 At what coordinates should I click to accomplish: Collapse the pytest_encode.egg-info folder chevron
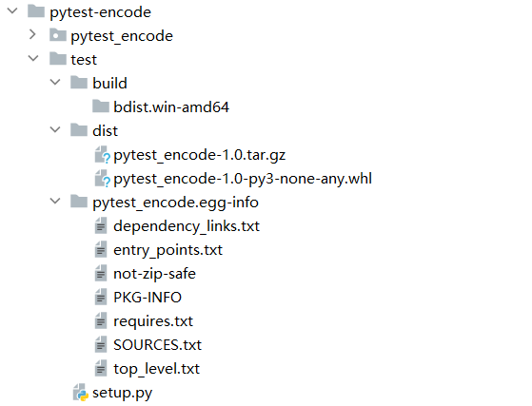tap(55, 201)
